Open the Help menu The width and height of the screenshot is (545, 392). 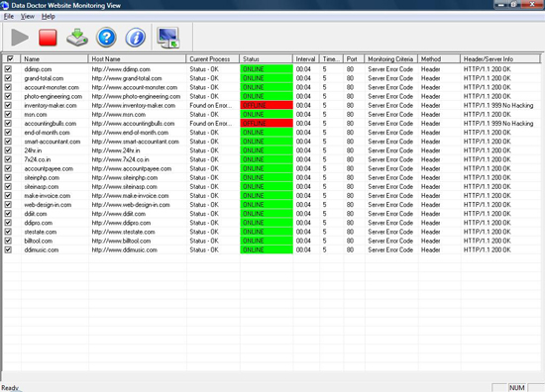click(x=49, y=16)
